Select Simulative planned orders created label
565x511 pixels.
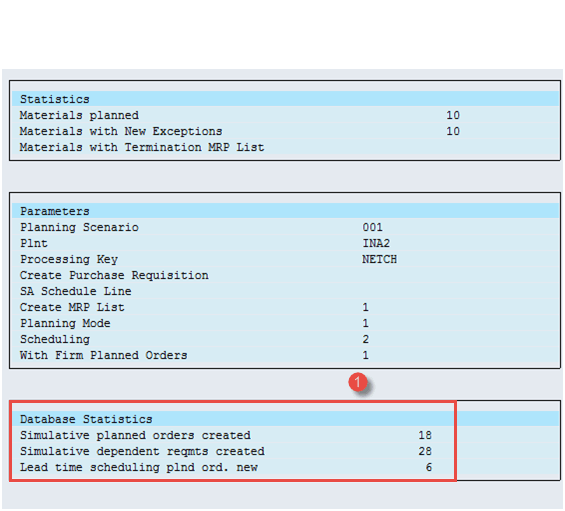(x=135, y=435)
